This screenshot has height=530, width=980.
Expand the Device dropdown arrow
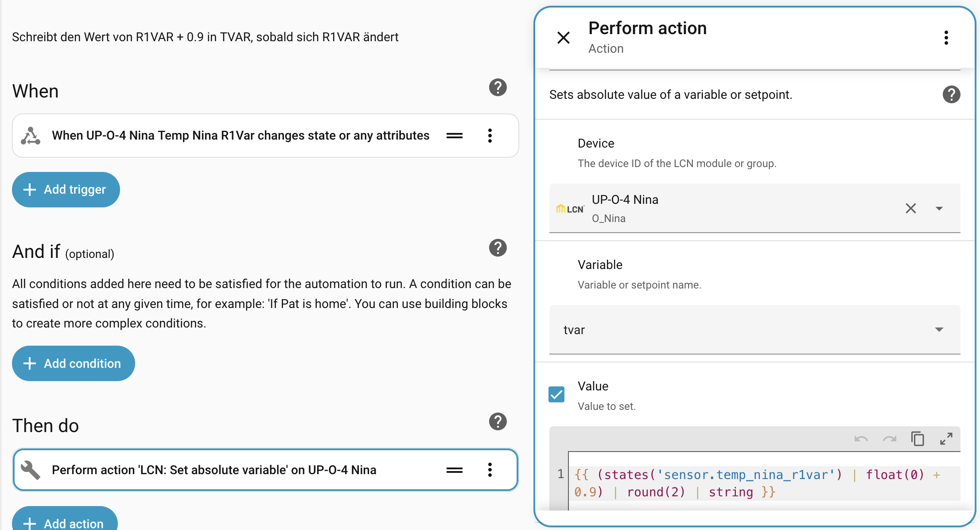[939, 208]
